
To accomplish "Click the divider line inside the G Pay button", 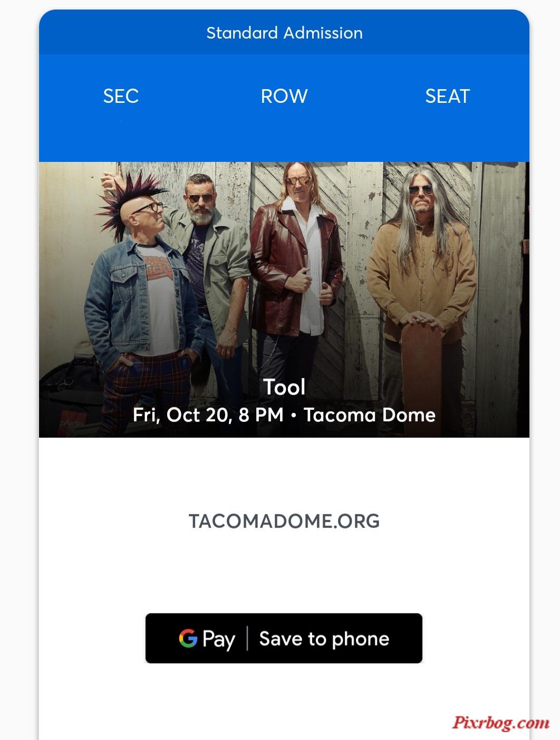I will click(247, 638).
